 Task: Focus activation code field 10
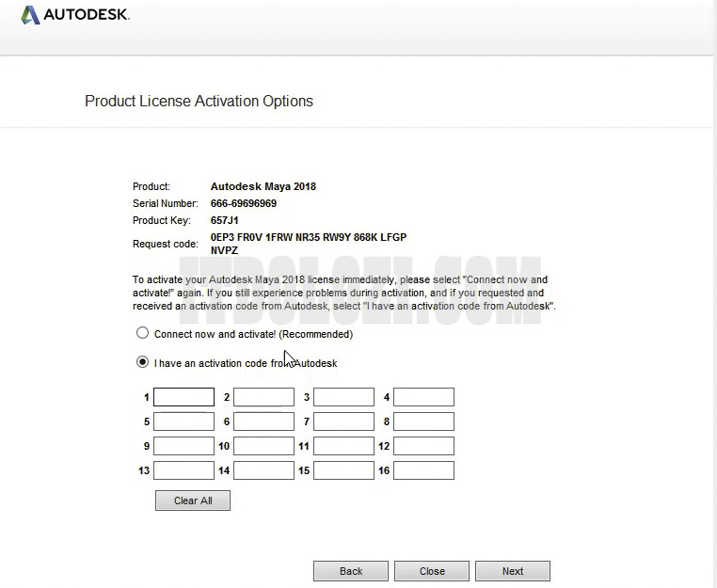pos(263,446)
